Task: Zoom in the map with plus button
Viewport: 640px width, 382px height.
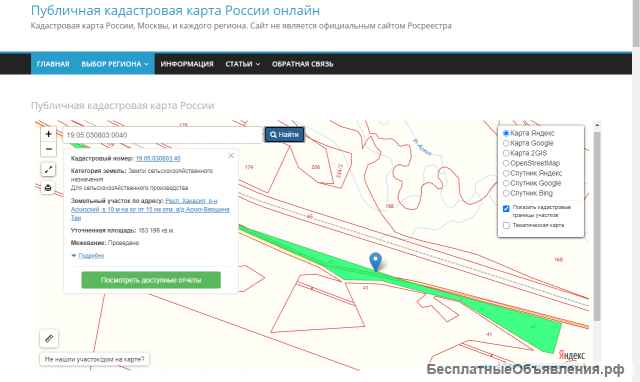Action: coord(49,134)
